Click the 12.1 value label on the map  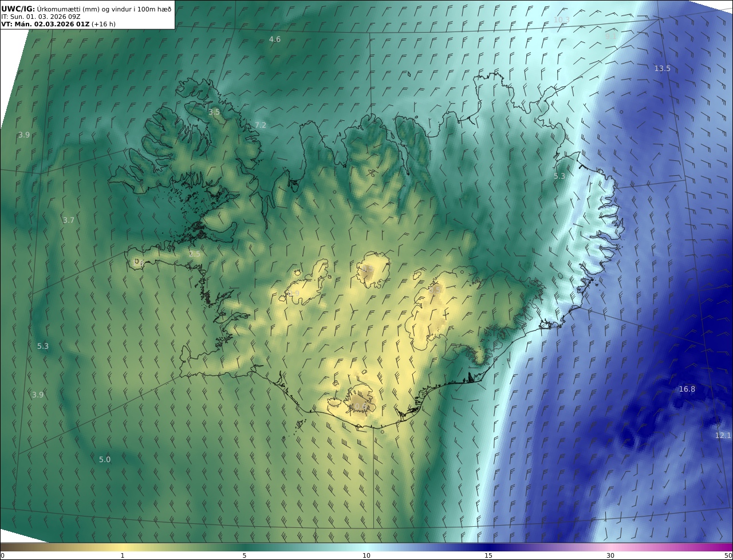coord(723,435)
